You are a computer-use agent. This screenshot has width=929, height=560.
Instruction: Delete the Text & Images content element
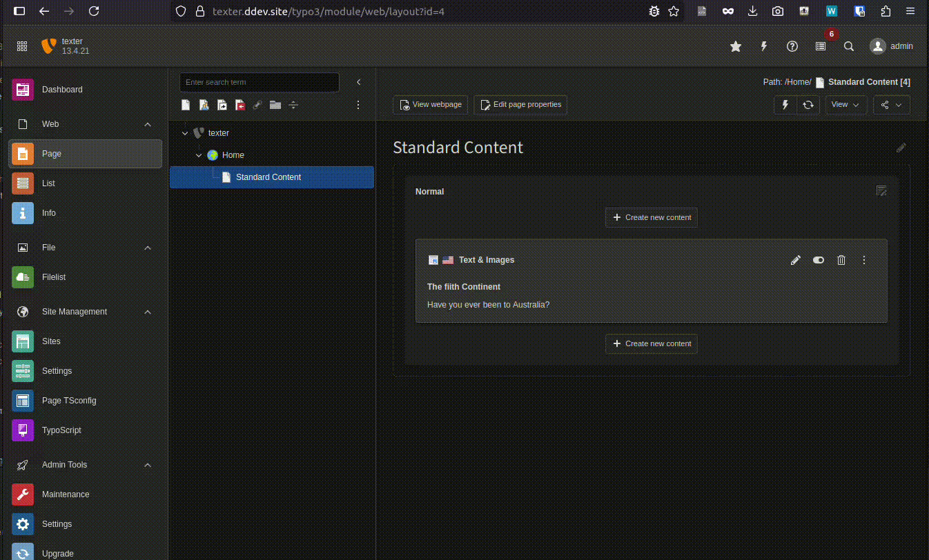pyautogui.click(x=841, y=260)
